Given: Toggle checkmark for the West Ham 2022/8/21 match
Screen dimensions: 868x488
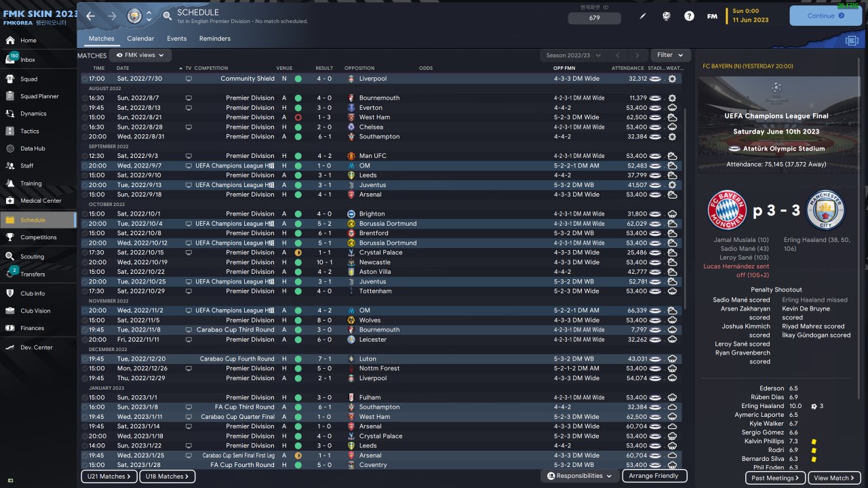Looking at the screenshot, I should (85, 117).
